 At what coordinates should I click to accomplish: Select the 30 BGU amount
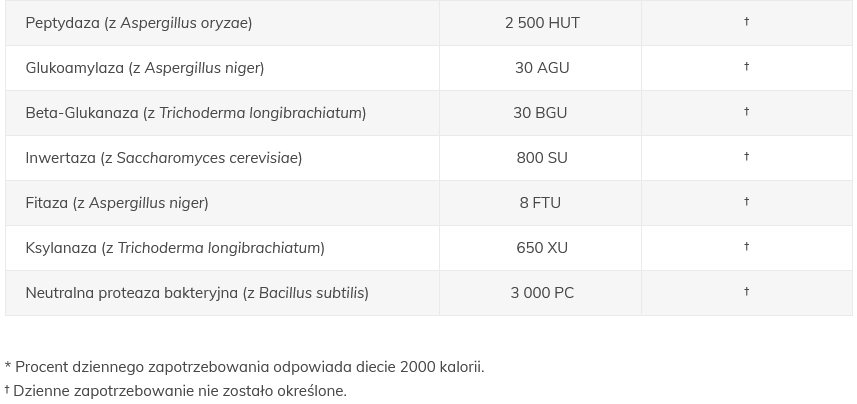(x=540, y=113)
